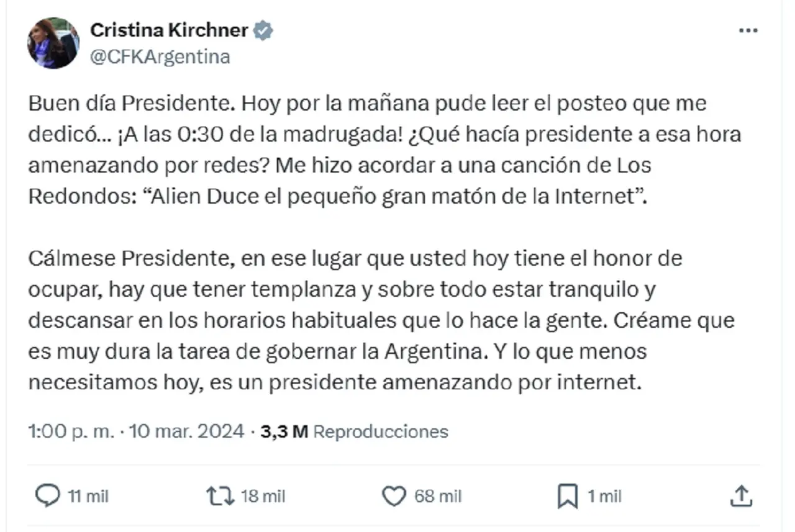This screenshot has height=532, width=795.
Task: Click the 1:00 p. m. timestamp
Action: [71, 431]
